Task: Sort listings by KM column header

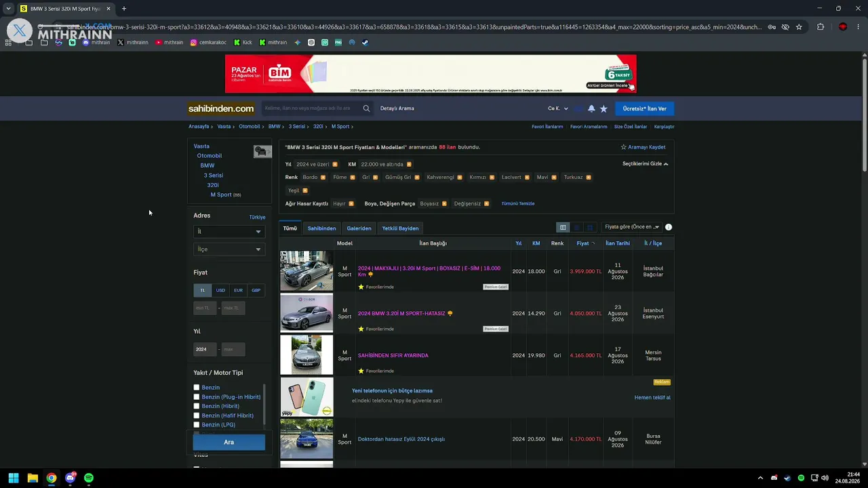Action: click(x=536, y=243)
